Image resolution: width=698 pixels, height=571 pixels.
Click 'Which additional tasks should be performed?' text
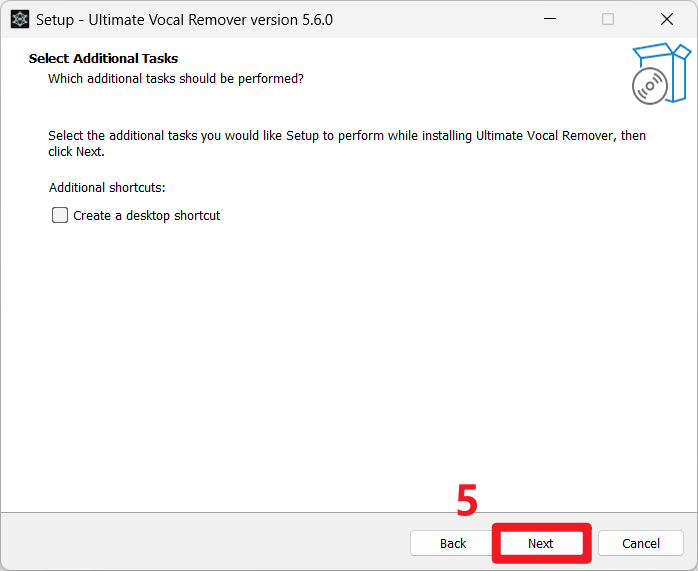(x=176, y=79)
